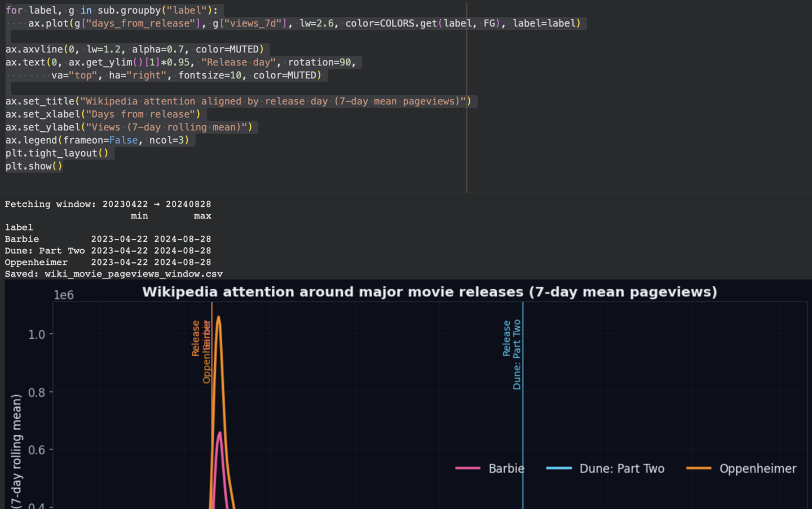Image resolution: width=812 pixels, height=509 pixels.
Task: Select the Oppenheimer legend label text
Action: coord(757,468)
